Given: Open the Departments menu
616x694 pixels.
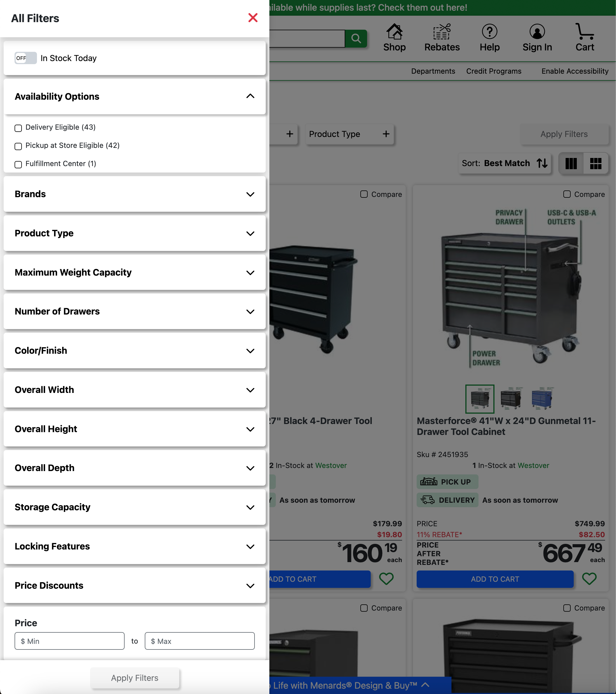Looking at the screenshot, I should (433, 71).
